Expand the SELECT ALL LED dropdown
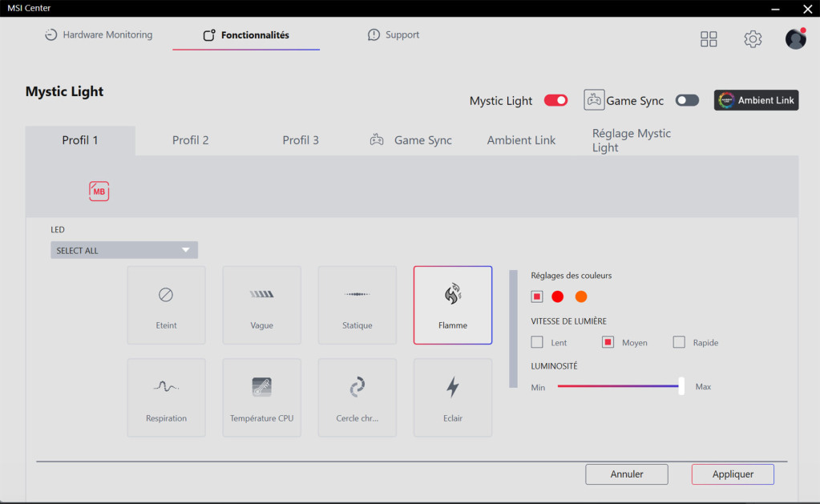Screen dimensions: 820x504 click(124, 251)
